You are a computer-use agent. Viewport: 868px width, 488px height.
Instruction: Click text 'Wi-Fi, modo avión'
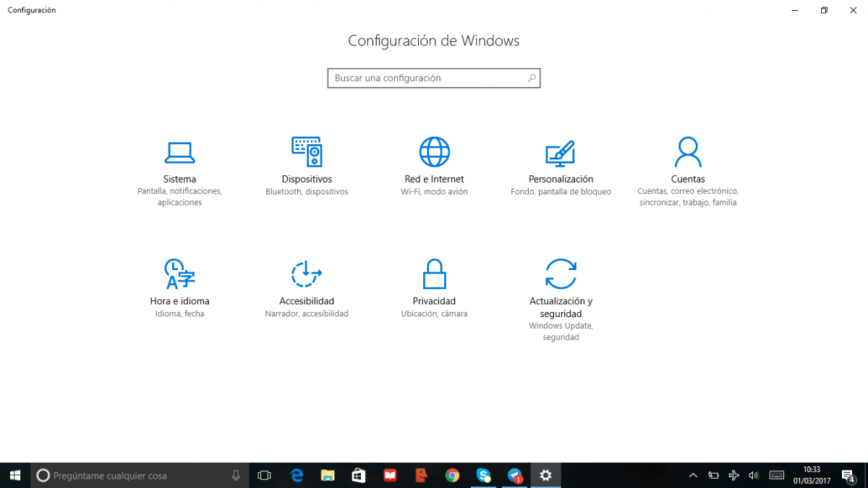pyautogui.click(x=434, y=192)
